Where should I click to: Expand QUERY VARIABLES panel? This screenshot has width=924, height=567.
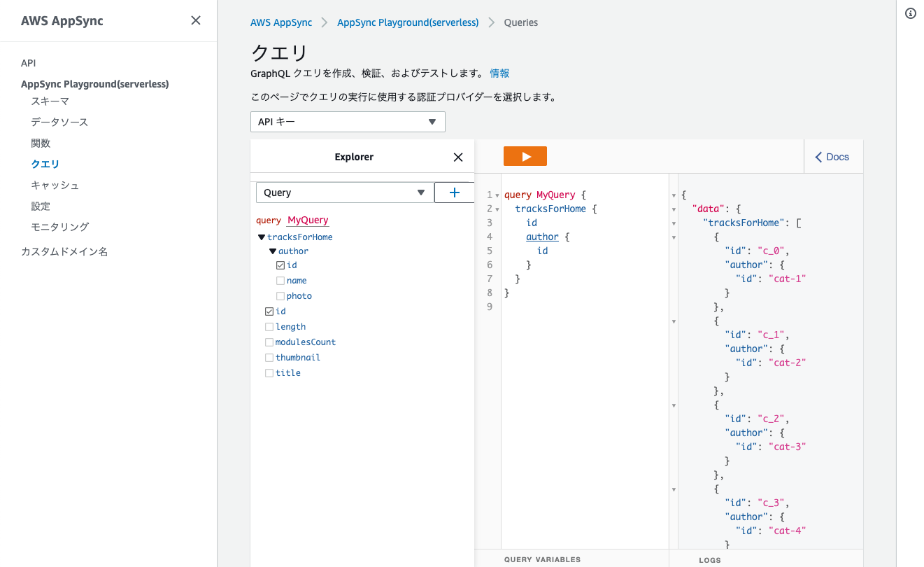tap(542, 560)
